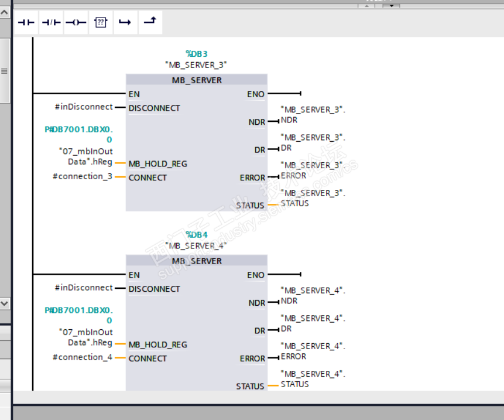Select the EN pin of MB_SERVER_3 block
The width and height of the screenshot is (504, 420).
tap(134, 94)
